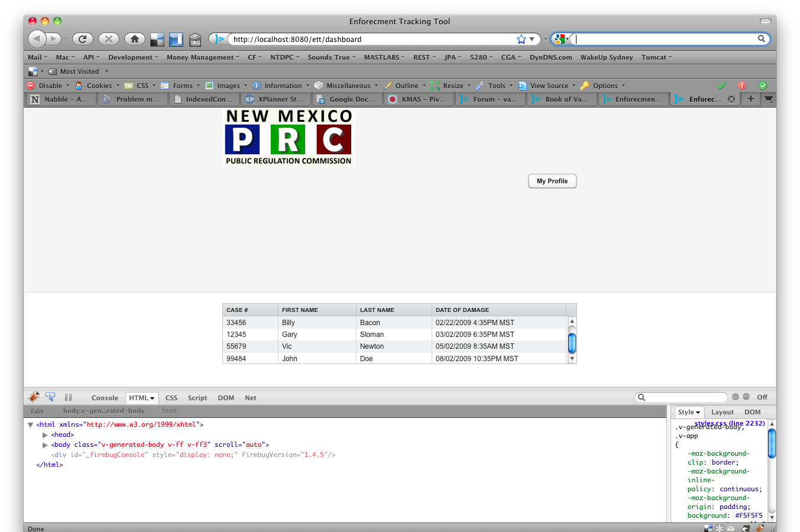
Task: Expand the body element node
Action: (x=45, y=445)
